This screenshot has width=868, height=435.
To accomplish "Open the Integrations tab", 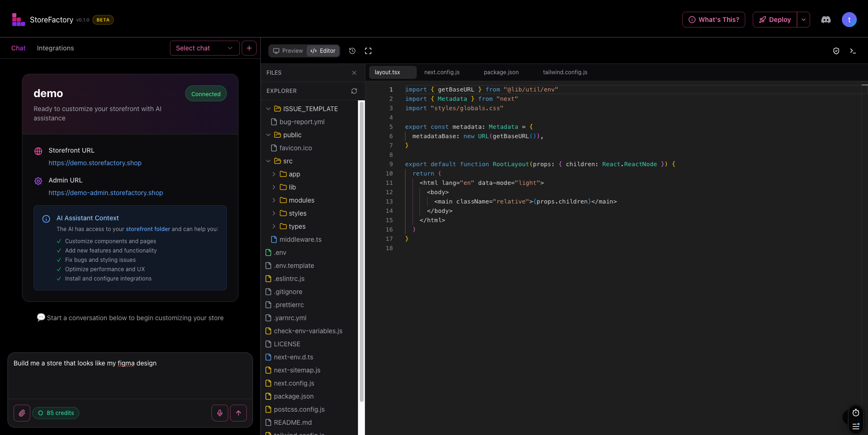I will 55,48.
